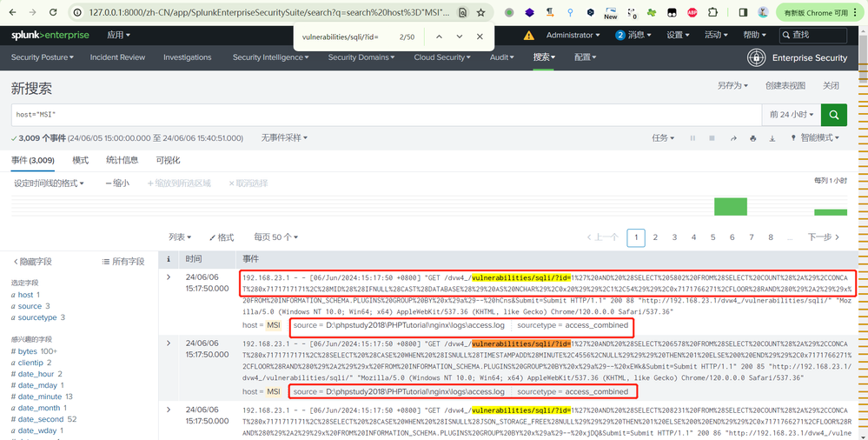The width and height of the screenshot is (868, 440).
Task: Open the 任务 job dropdown
Action: tap(663, 138)
